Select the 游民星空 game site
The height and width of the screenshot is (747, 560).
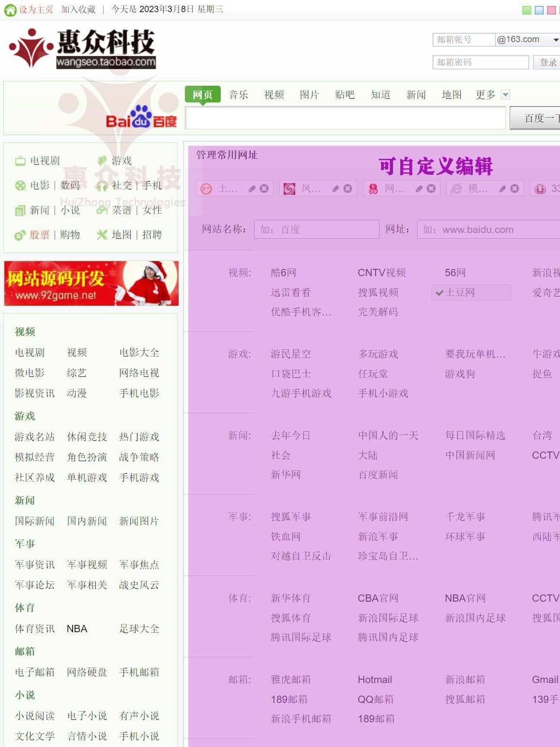coord(291,354)
